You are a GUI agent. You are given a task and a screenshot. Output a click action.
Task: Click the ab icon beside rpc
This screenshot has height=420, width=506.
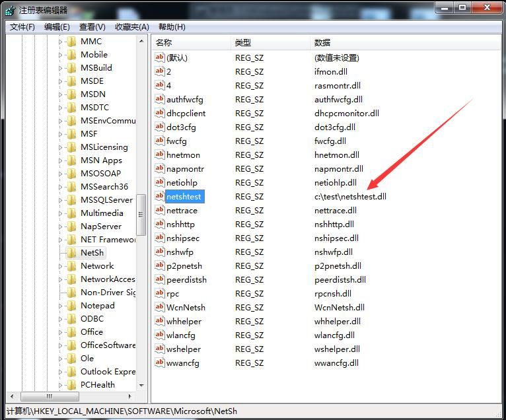coord(159,293)
